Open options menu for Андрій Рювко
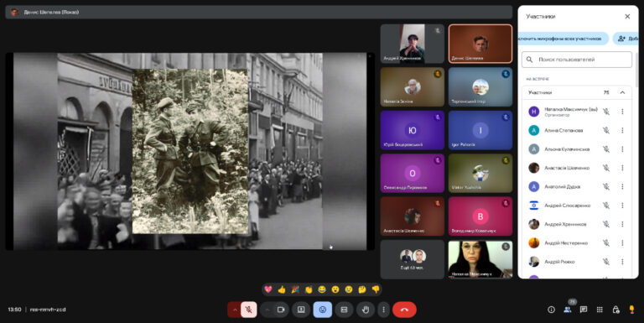644x323 pixels. (622, 262)
